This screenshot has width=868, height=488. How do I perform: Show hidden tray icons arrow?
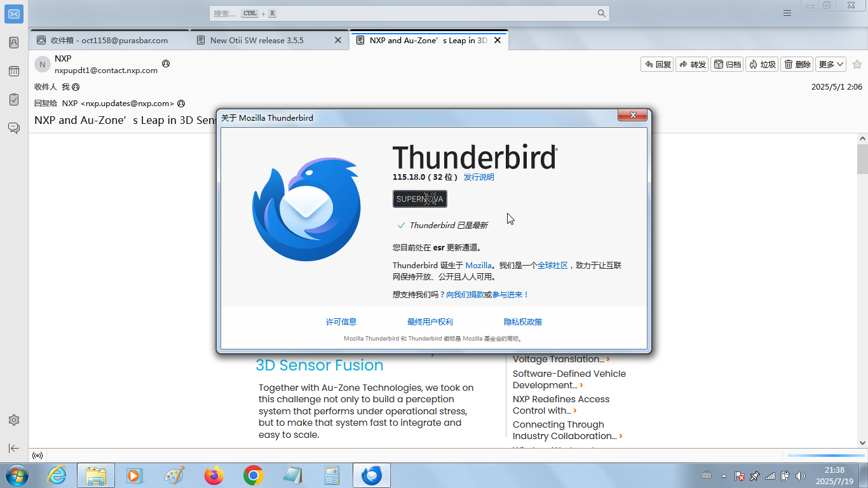click(724, 475)
